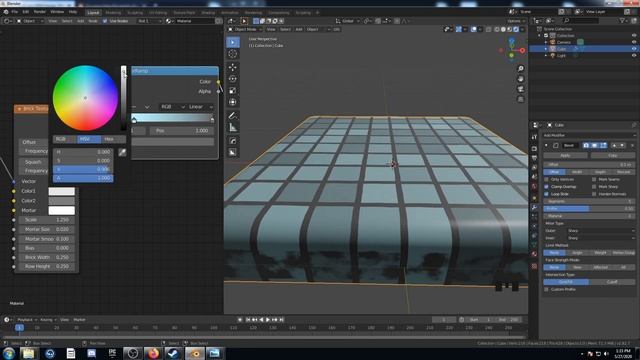Switch to the Layout workspace tab
640x360 pixels.
pos(93,13)
